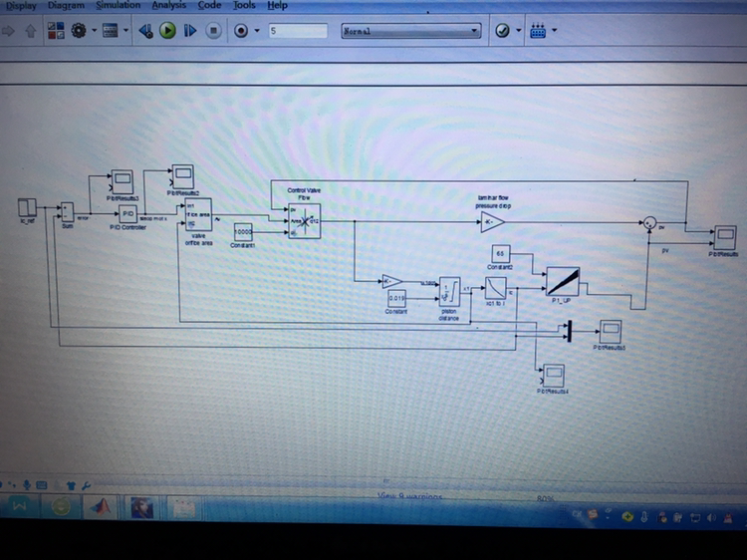Select the P1_UP block

[563, 282]
